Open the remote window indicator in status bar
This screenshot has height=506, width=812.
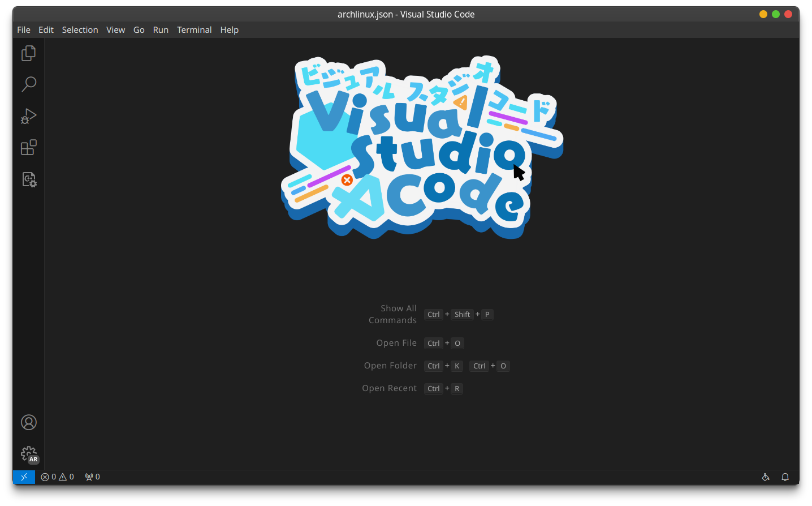pyautogui.click(x=24, y=477)
